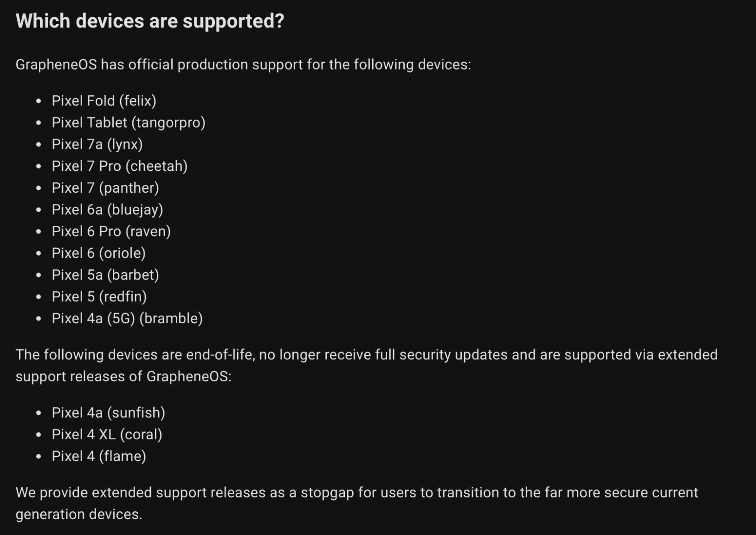Select Pixel 7 (panther) in the list
The width and height of the screenshot is (756, 535).
pos(105,188)
